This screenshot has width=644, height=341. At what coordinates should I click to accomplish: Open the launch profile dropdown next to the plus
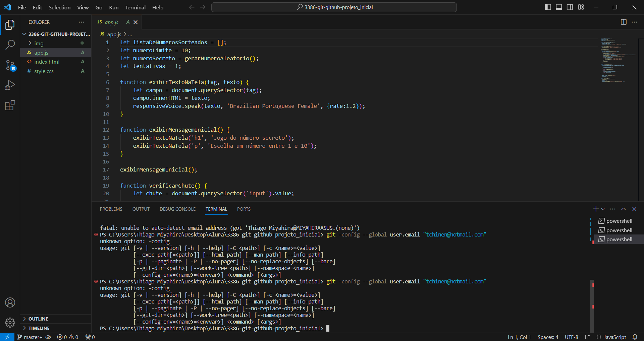click(603, 209)
